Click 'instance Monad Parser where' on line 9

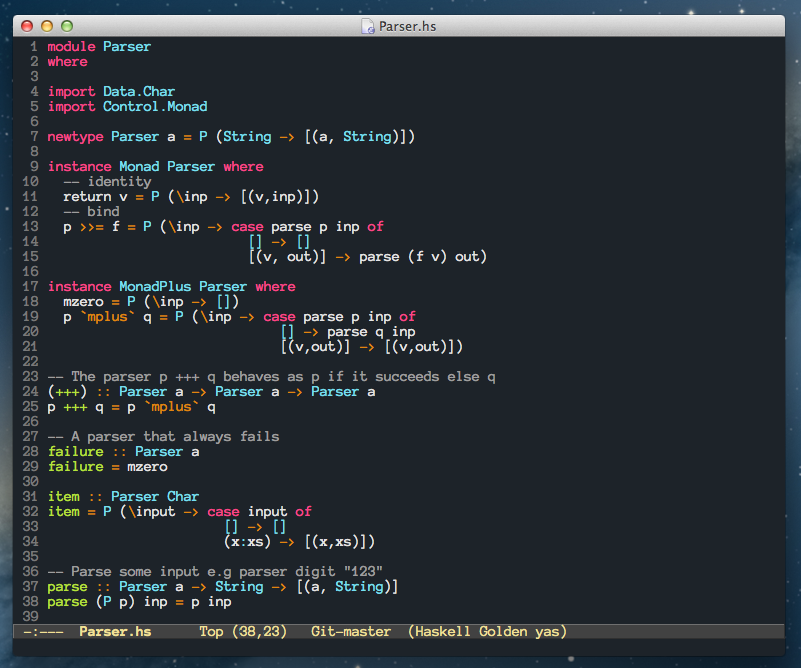(156, 166)
